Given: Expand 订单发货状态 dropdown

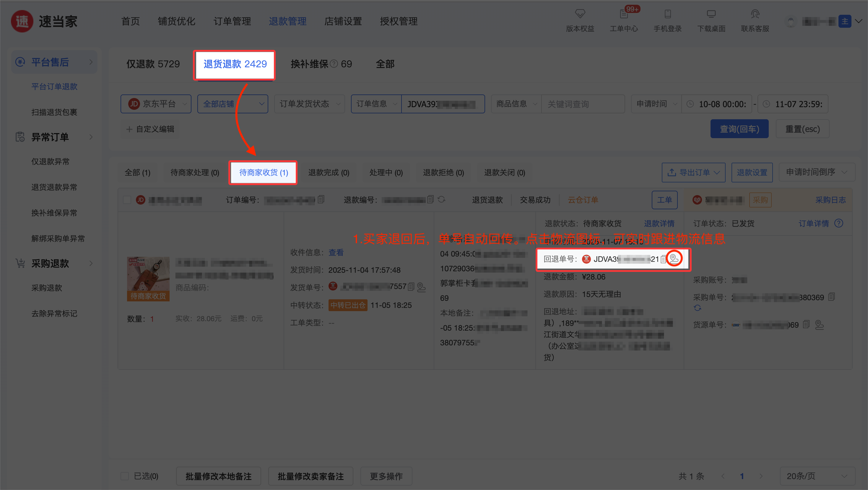Looking at the screenshot, I should (x=309, y=104).
